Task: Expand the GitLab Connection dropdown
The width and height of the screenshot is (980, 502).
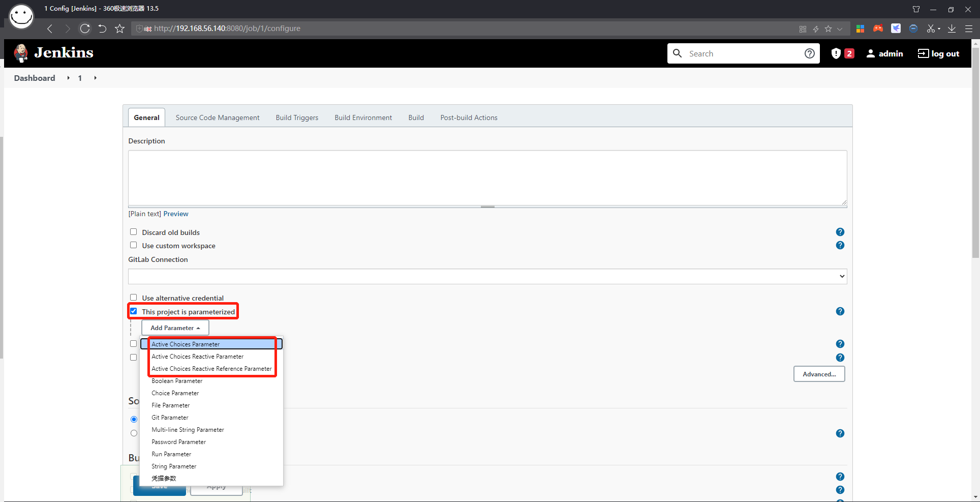Action: coord(487,276)
